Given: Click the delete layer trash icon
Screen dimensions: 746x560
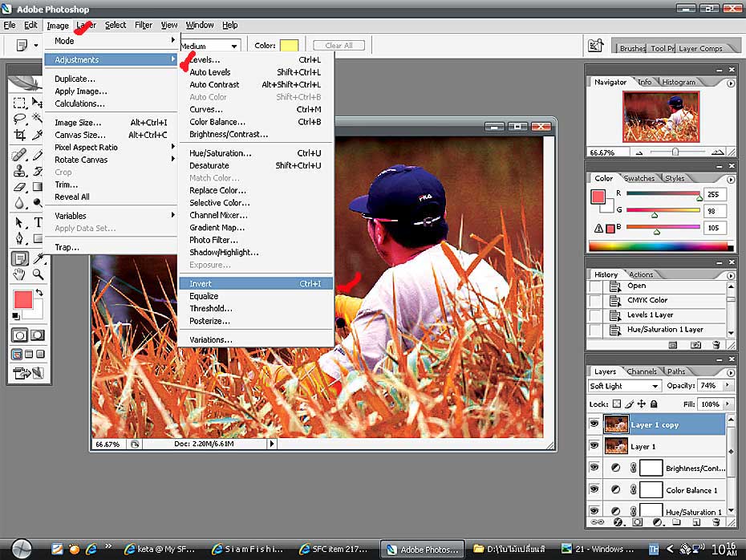Looking at the screenshot, I should point(716,522).
